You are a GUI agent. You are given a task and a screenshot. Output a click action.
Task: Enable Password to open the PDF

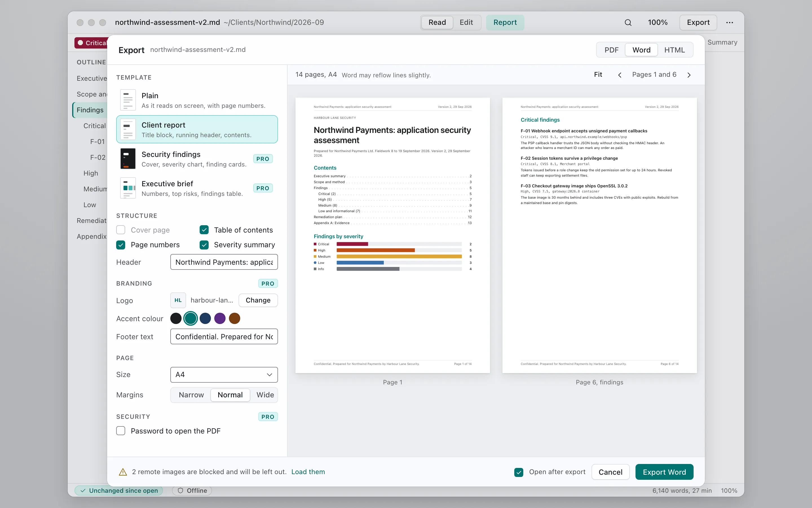(x=121, y=431)
